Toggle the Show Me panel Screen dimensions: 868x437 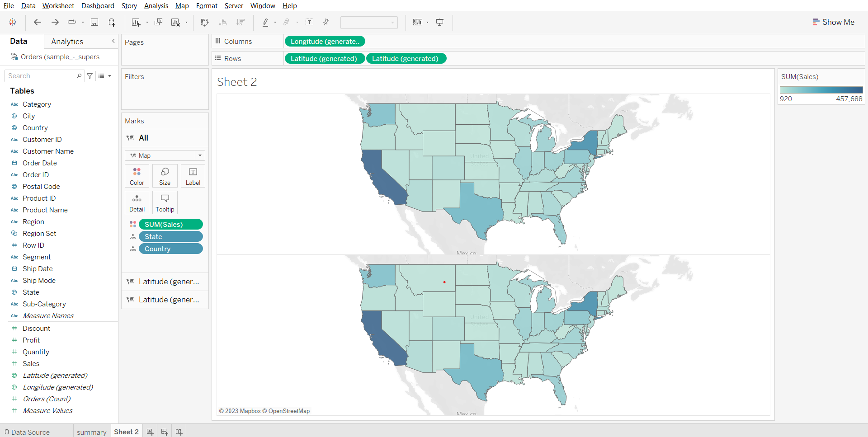click(834, 22)
